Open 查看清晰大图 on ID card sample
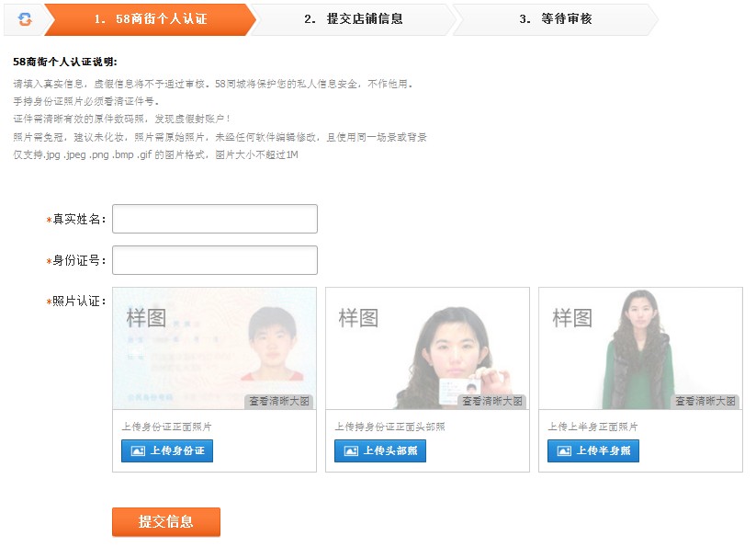The height and width of the screenshot is (547, 756). tap(279, 402)
